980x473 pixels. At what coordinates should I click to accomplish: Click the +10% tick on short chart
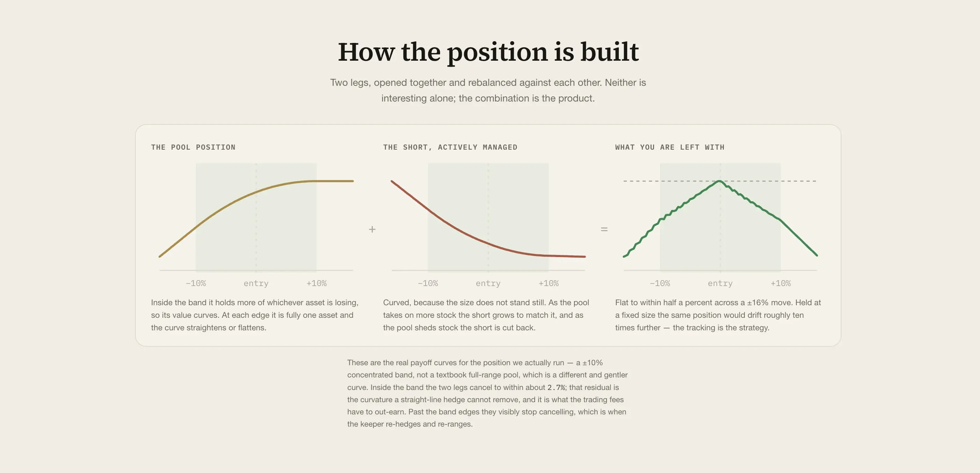[x=549, y=283]
